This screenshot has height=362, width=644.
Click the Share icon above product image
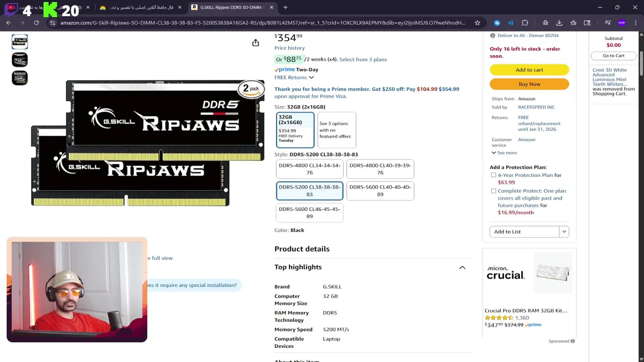[x=256, y=43]
